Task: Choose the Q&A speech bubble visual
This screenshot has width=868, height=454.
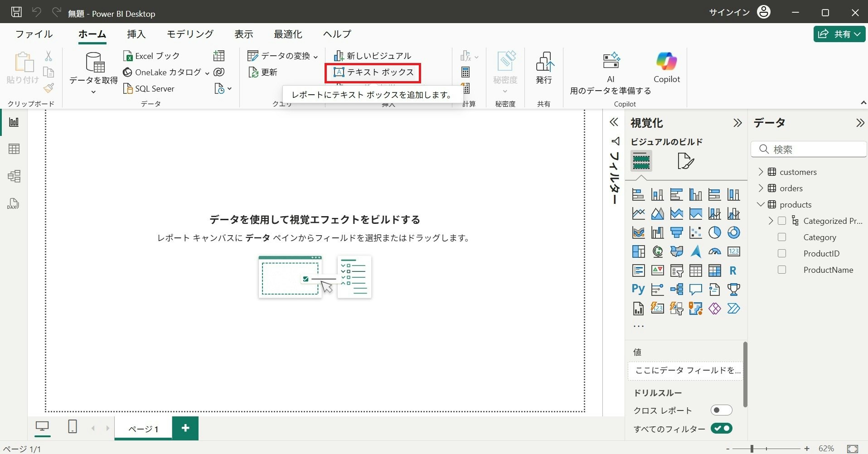Action: pos(695,290)
